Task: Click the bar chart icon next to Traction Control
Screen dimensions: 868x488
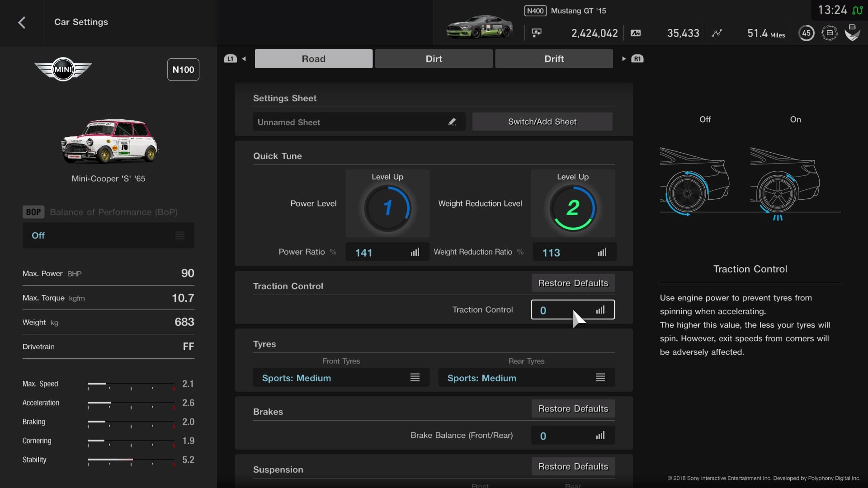Action: pyautogui.click(x=600, y=309)
